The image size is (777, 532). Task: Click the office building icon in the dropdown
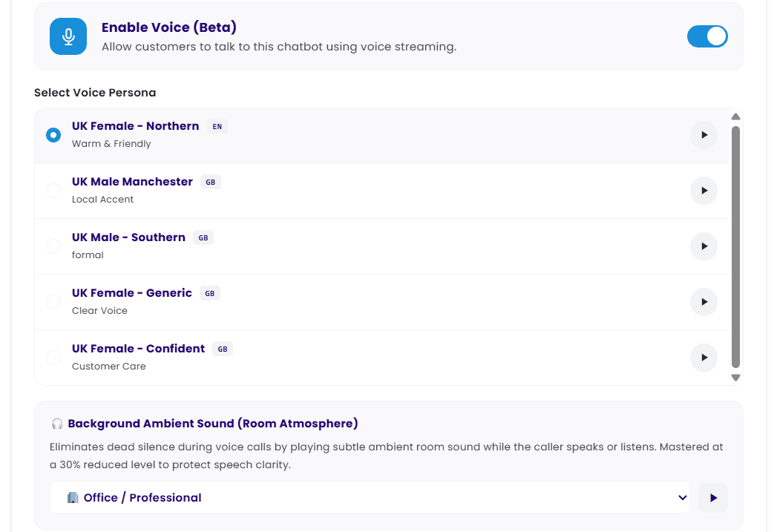tap(73, 498)
